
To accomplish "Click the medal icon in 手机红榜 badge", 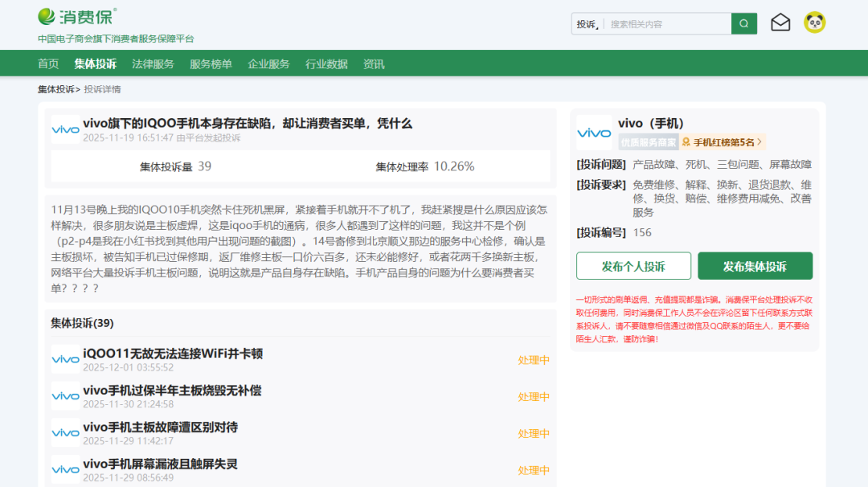I will (x=686, y=142).
